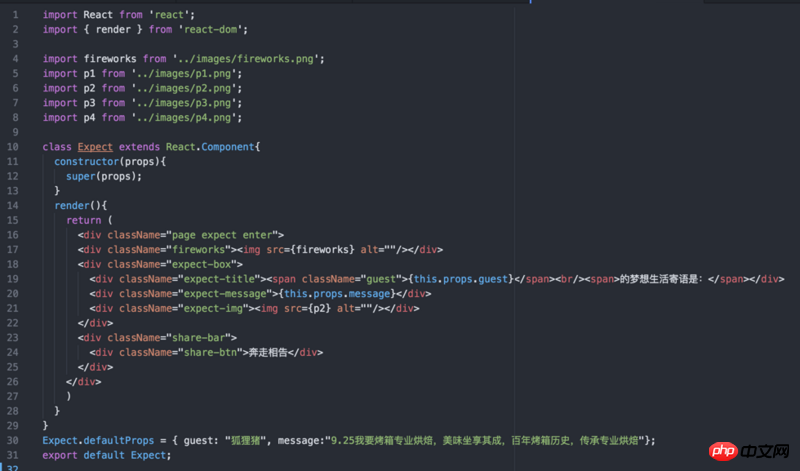This screenshot has height=471, width=800.
Task: Click the '../images/p3.png' path string
Action: coord(184,103)
